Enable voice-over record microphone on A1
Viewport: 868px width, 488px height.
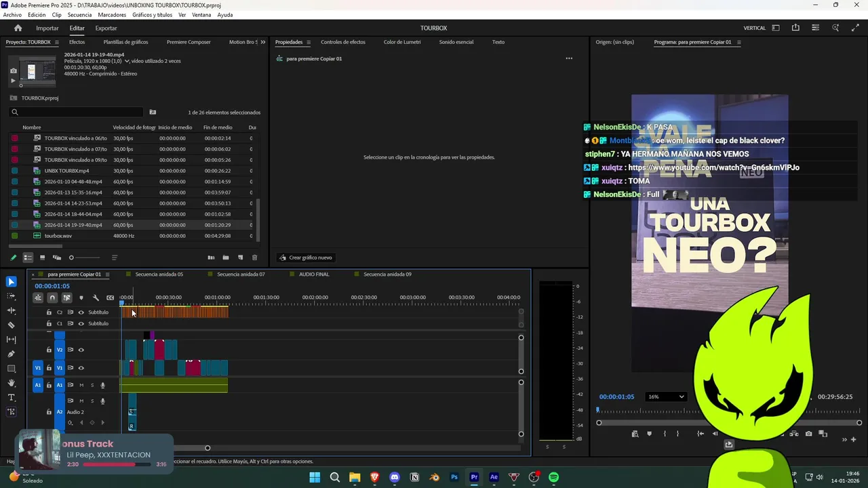pyautogui.click(x=103, y=385)
